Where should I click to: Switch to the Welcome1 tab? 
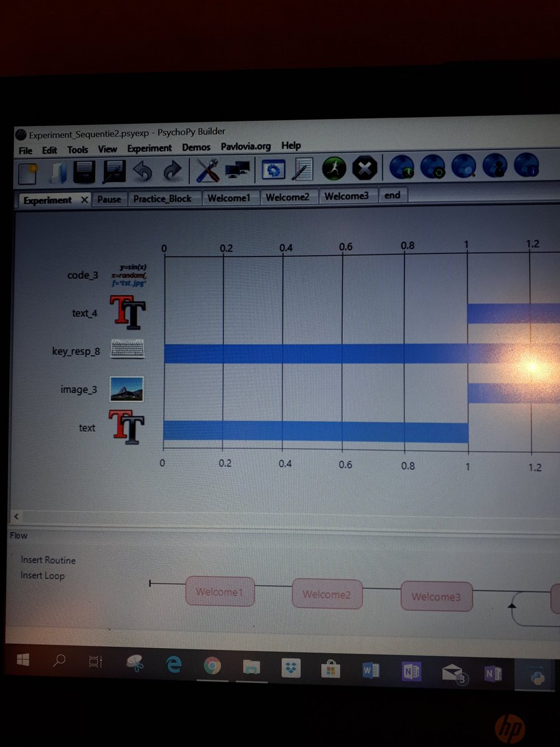229,198
